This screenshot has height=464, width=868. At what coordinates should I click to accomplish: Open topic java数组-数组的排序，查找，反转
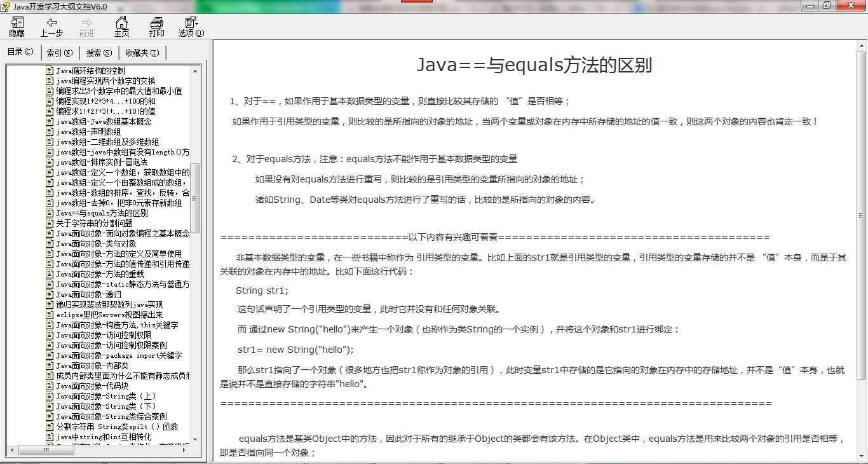tap(123, 193)
